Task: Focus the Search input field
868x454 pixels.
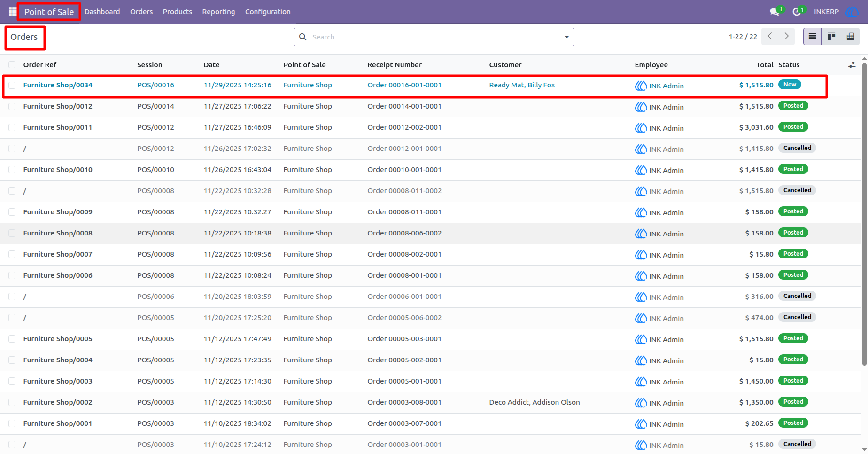Action: pyautogui.click(x=434, y=37)
